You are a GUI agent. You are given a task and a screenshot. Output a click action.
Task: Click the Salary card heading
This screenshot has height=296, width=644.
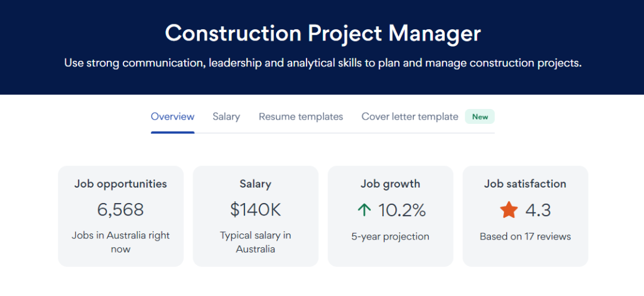[x=255, y=184]
